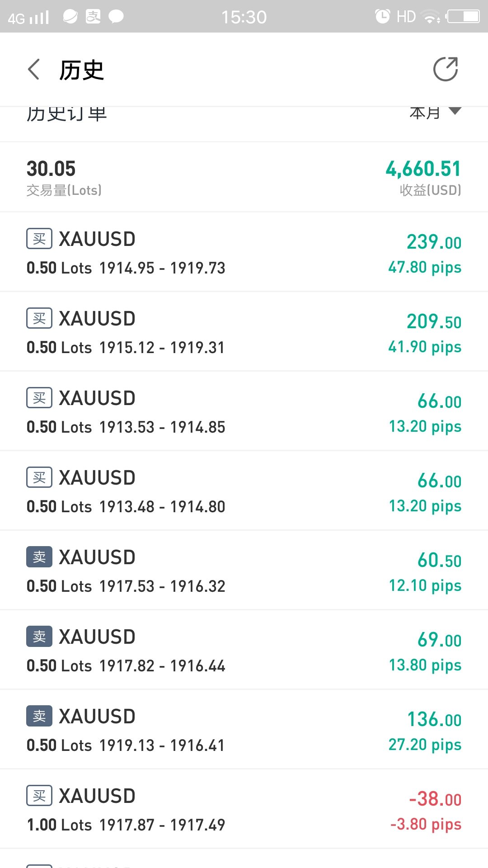Open the month filter dropdown arrow

tap(455, 111)
